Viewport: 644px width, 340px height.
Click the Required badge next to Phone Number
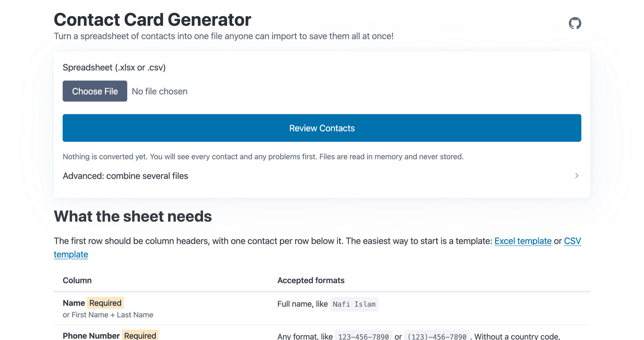(140, 335)
